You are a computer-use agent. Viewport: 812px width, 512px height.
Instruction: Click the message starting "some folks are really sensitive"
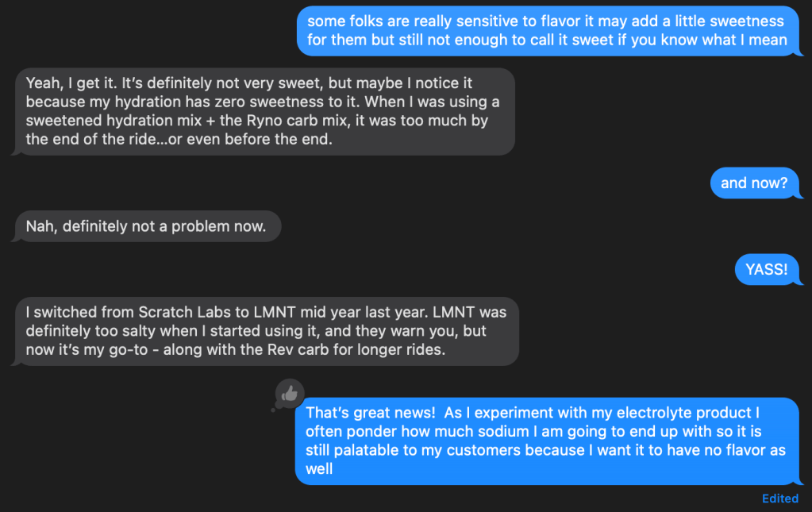546,30
